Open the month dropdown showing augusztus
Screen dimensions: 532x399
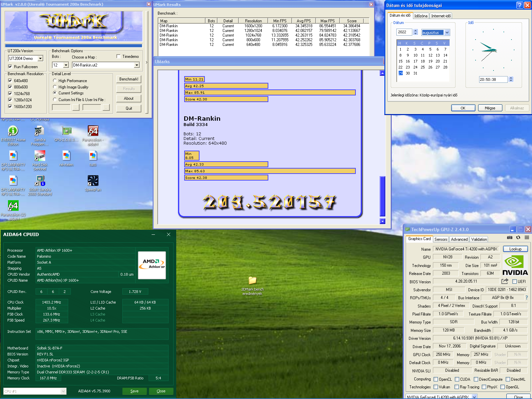pyautogui.click(x=447, y=32)
